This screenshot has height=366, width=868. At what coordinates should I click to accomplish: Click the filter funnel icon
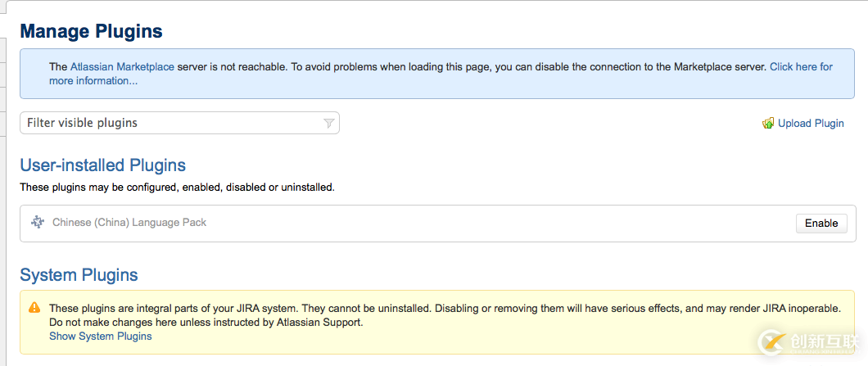tap(329, 123)
